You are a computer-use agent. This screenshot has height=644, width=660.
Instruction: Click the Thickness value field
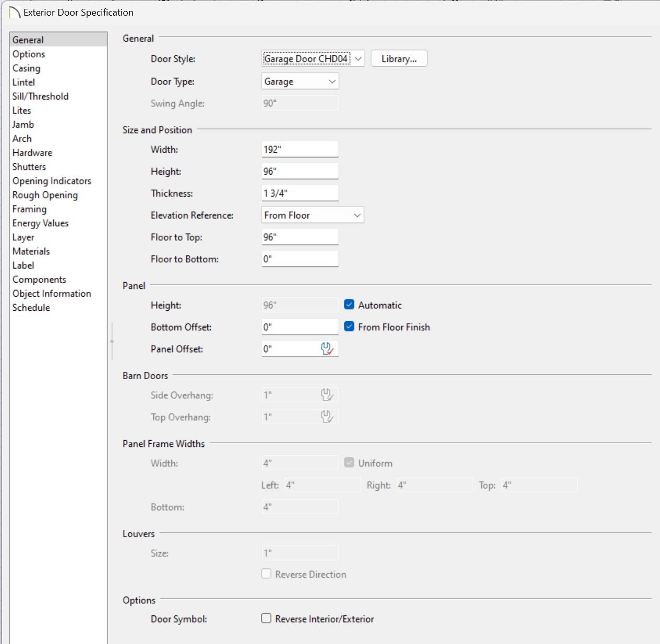click(299, 193)
